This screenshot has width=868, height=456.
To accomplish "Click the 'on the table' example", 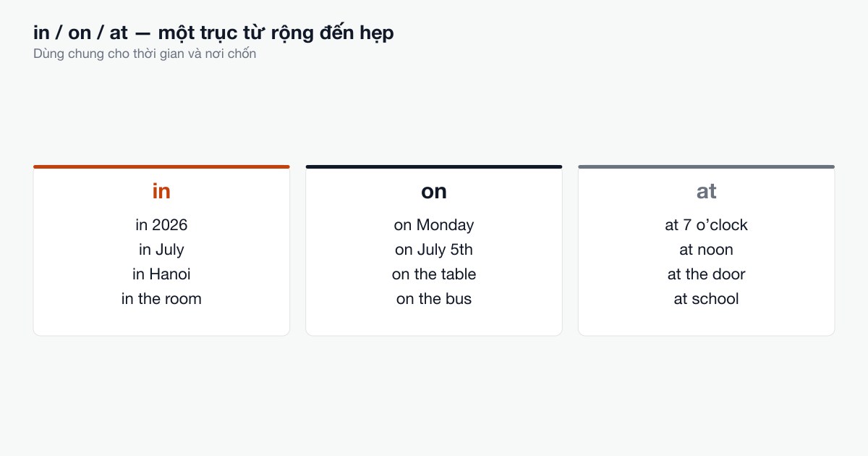I will (x=434, y=274).
